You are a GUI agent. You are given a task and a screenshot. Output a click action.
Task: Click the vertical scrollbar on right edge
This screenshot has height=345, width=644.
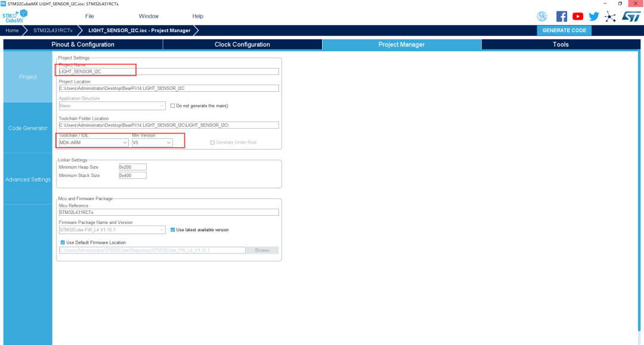[x=639, y=191]
